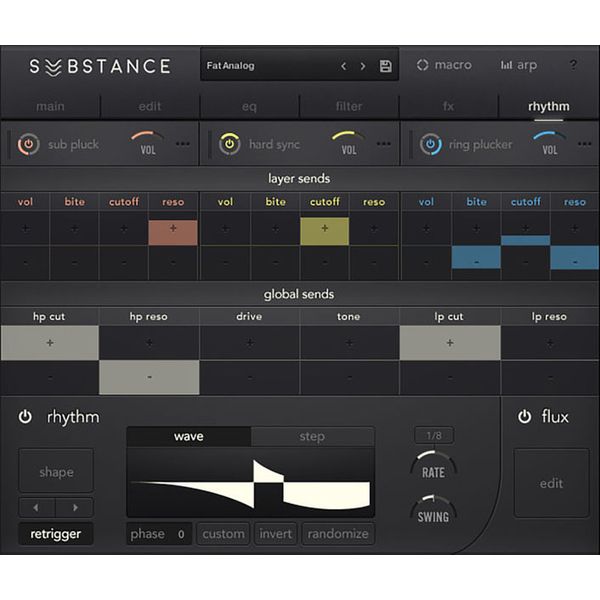Enable the blue vol minus send cell
This screenshot has width=600, height=600.
click(x=426, y=262)
